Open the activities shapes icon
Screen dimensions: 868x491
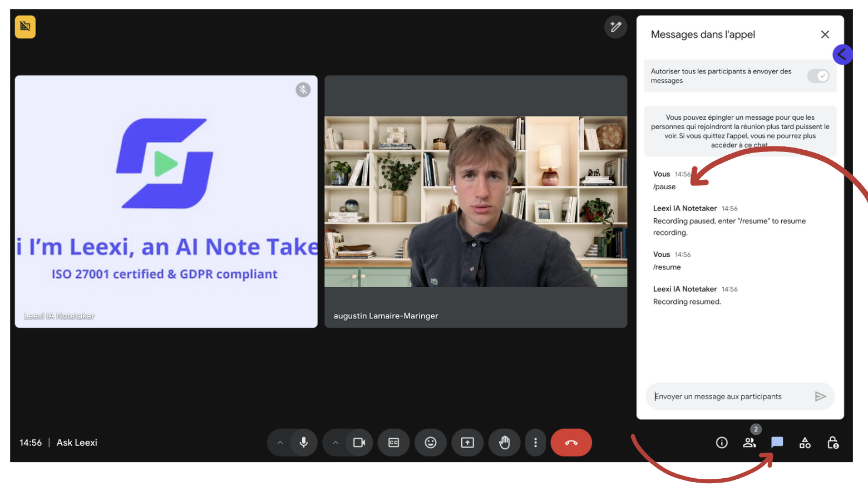pos(805,443)
